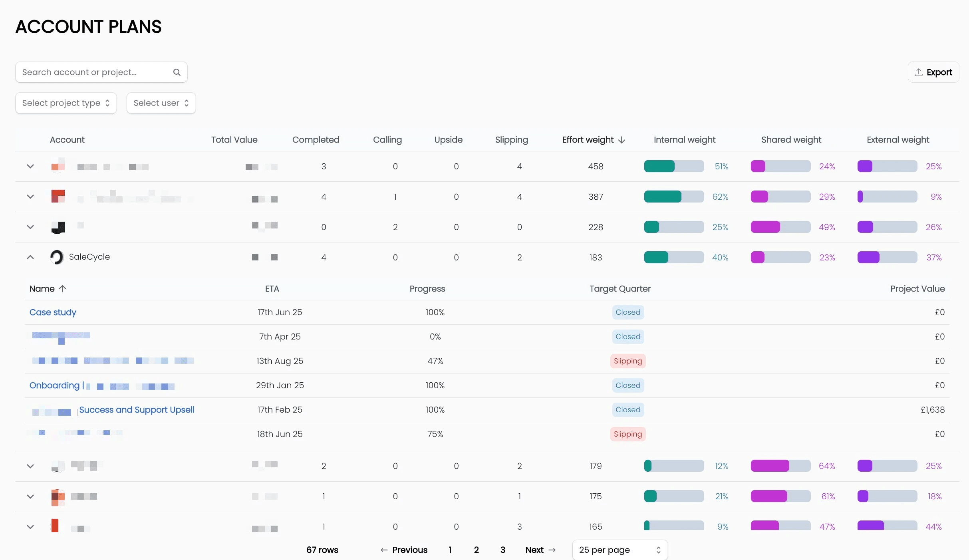The height and width of the screenshot is (560, 969).
Task: Open the 25 per page selector
Action: tap(620, 550)
